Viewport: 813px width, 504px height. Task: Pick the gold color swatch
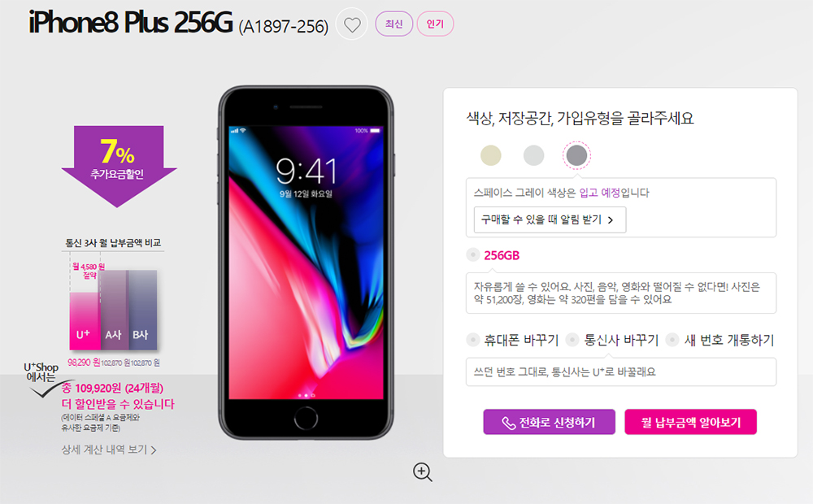(x=490, y=155)
